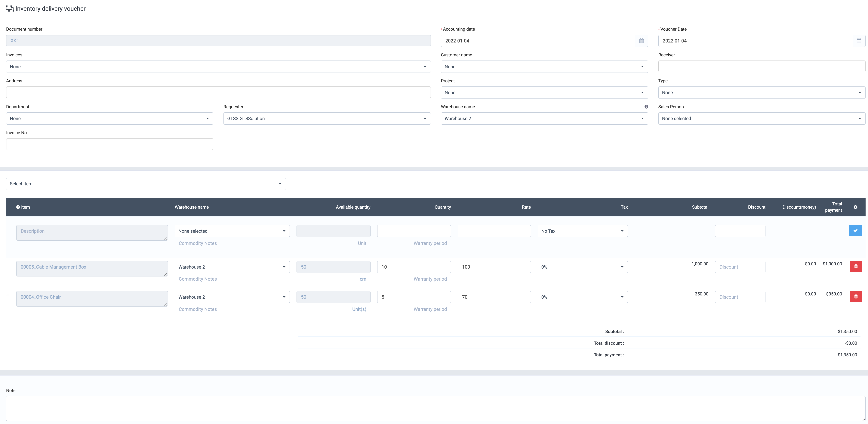The height and width of the screenshot is (424, 868).
Task: Open the Invoices dropdown
Action: point(218,67)
